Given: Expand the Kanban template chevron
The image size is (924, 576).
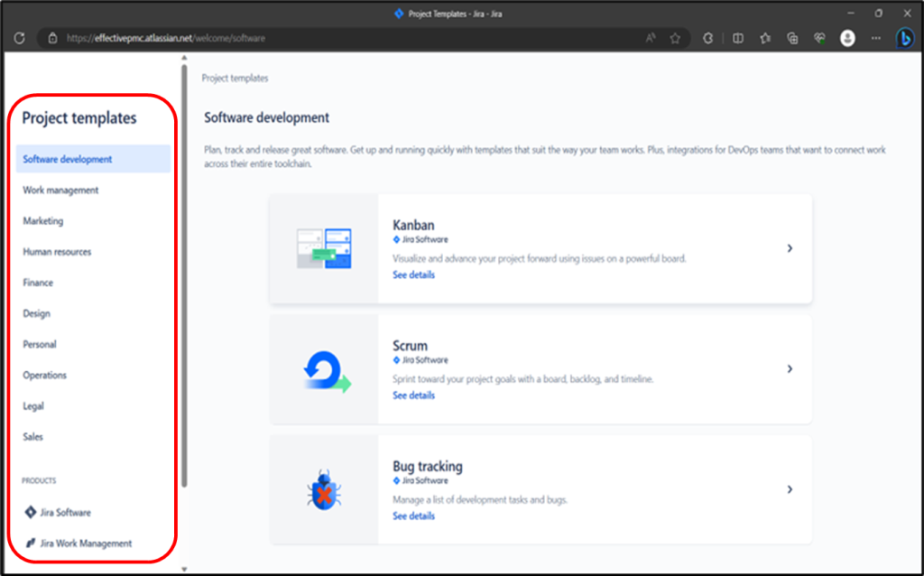Looking at the screenshot, I should [x=790, y=249].
